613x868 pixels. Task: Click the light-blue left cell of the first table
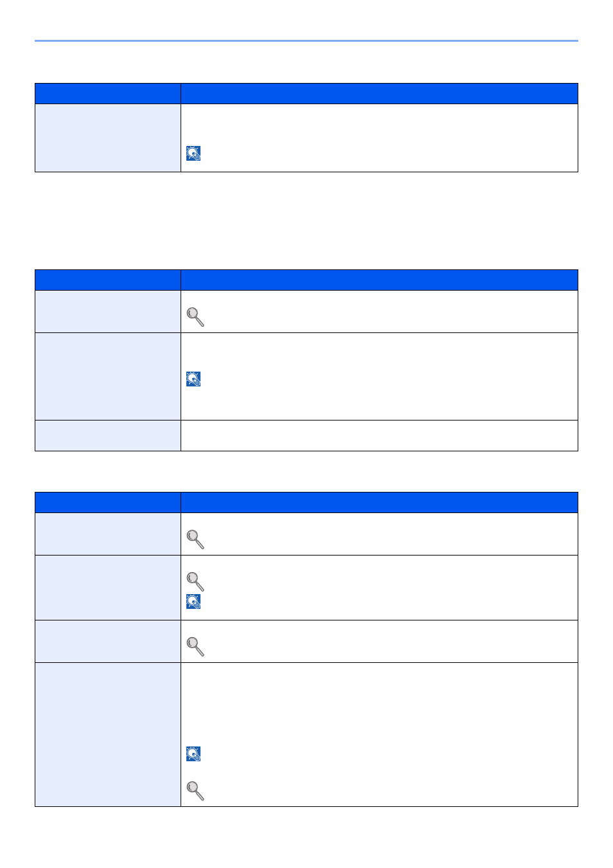click(x=108, y=138)
